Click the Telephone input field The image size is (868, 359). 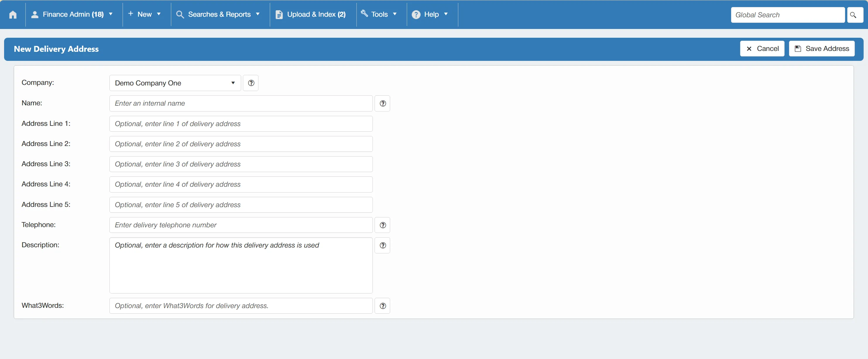click(241, 225)
